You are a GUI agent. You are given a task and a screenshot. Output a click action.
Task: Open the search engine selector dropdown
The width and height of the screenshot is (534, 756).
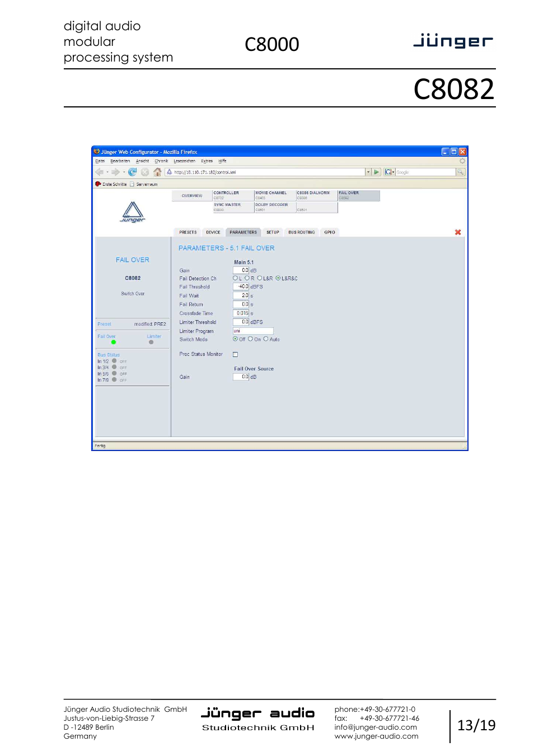click(x=394, y=172)
